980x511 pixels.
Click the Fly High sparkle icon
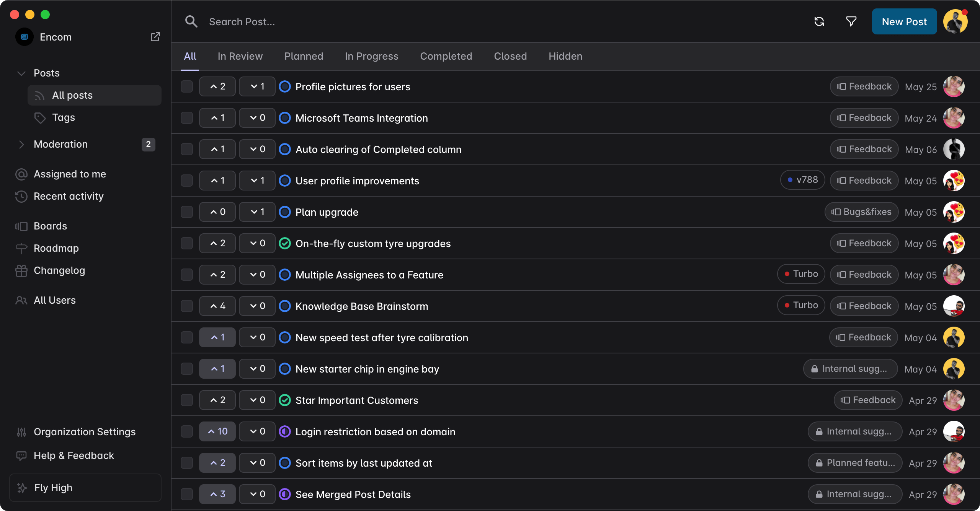pos(21,488)
